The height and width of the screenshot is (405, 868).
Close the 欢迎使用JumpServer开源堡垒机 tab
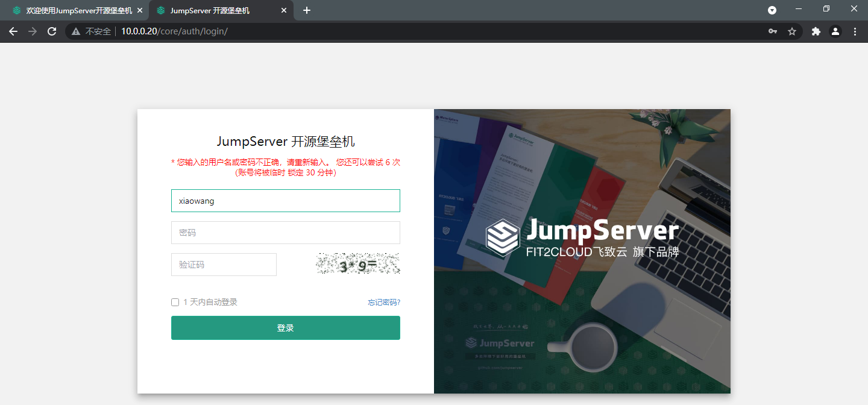tap(140, 10)
